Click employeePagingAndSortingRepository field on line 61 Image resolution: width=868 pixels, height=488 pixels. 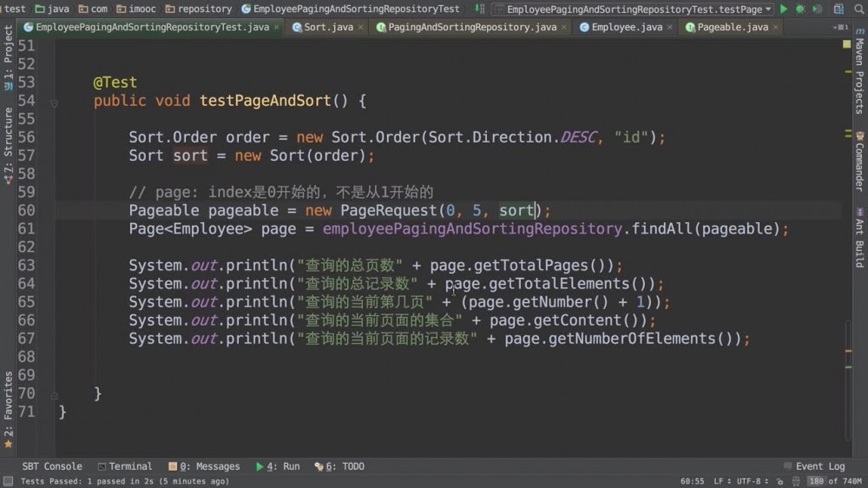472,228
